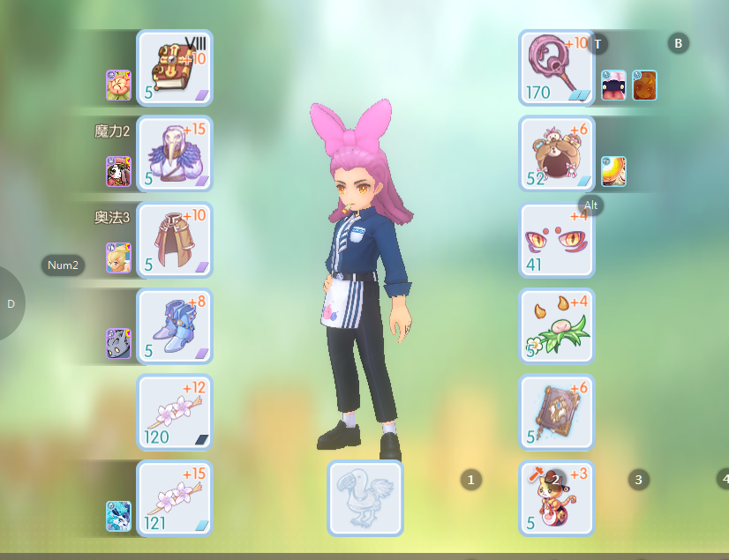This screenshot has height=560, width=729.
Task: Click the empty bird mount slot
Action: (x=365, y=498)
